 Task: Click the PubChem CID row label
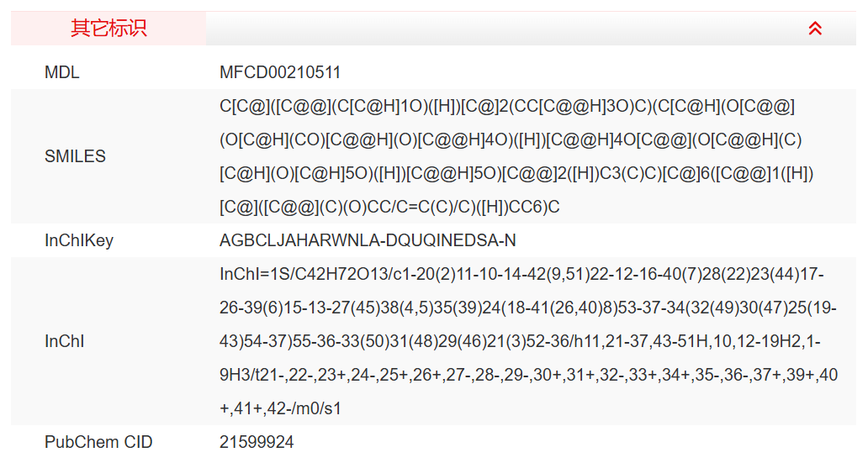point(98,442)
